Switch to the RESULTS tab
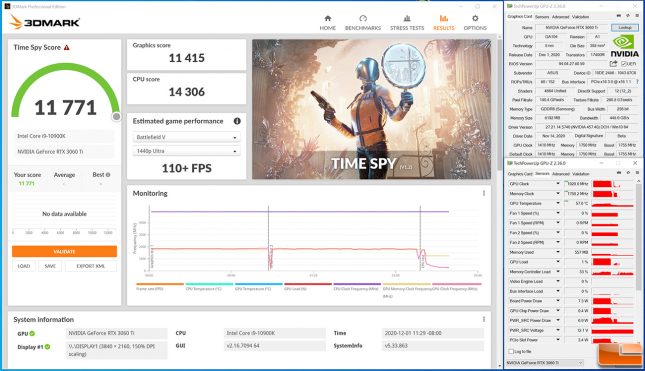 click(443, 23)
